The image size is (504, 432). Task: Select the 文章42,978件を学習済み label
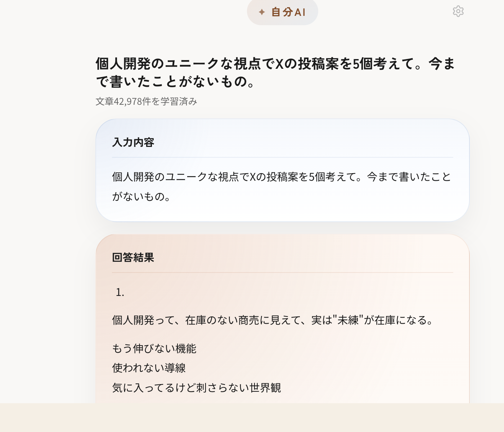point(146,102)
